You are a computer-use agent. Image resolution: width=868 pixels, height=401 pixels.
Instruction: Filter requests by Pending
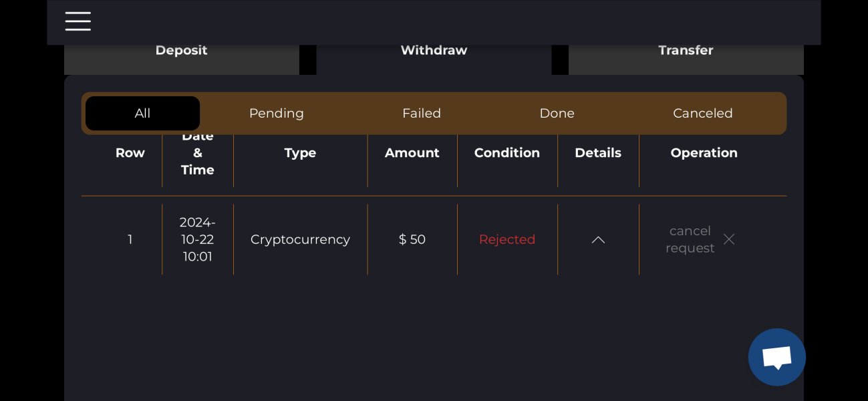click(x=276, y=114)
